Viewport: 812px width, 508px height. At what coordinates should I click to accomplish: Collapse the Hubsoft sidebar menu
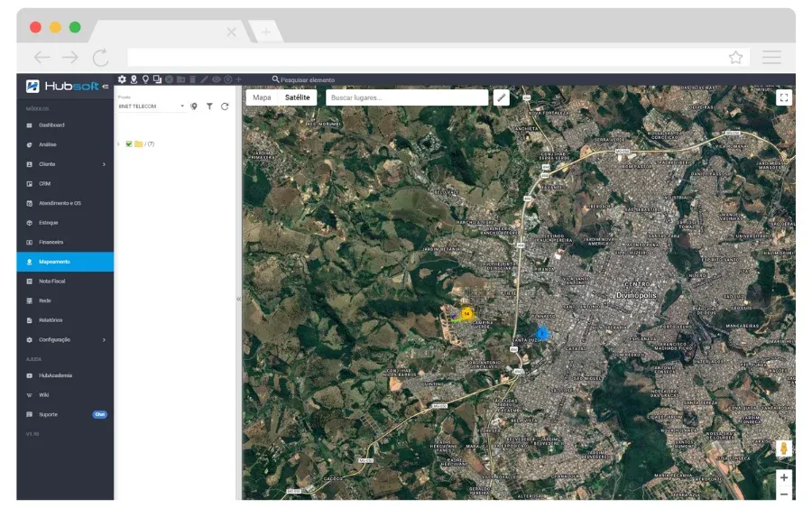(x=106, y=87)
